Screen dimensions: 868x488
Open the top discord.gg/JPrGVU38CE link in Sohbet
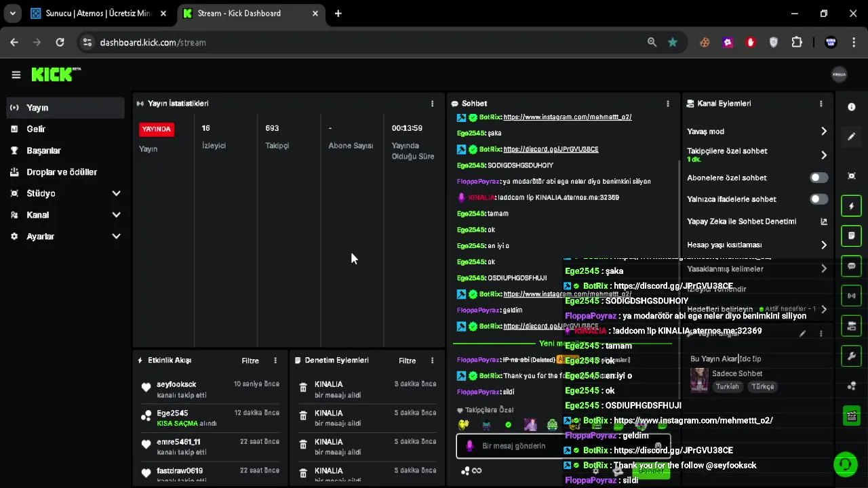[x=551, y=149]
